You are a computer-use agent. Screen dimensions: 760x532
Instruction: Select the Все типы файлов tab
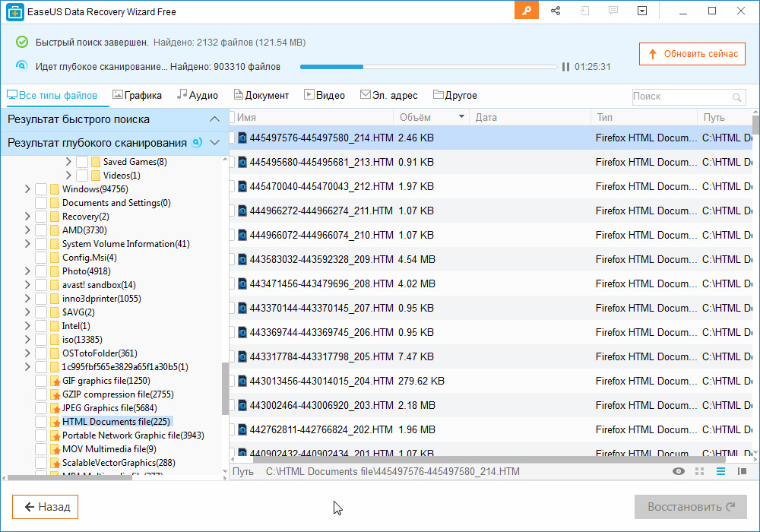click(x=52, y=96)
